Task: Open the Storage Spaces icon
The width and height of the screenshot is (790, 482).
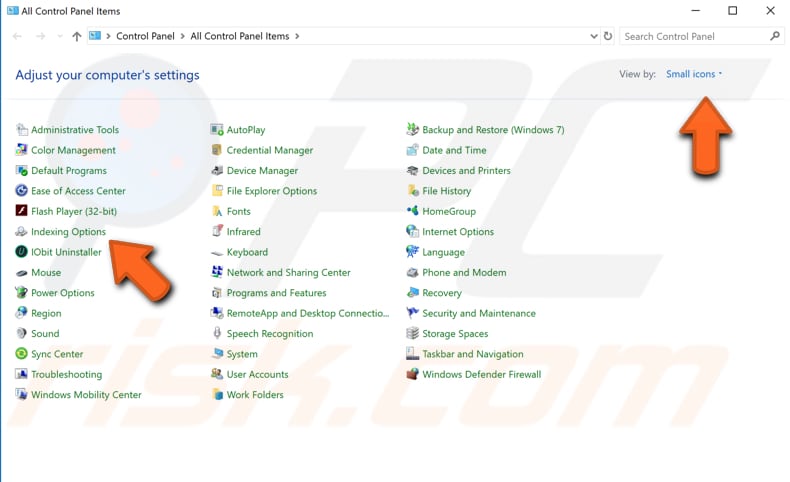Action: pos(412,333)
